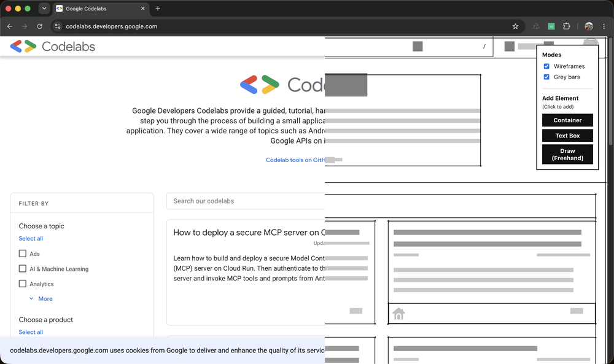Image resolution: width=614 pixels, height=364 pixels.
Task: Click the Choose a product label
Action: 46,319
